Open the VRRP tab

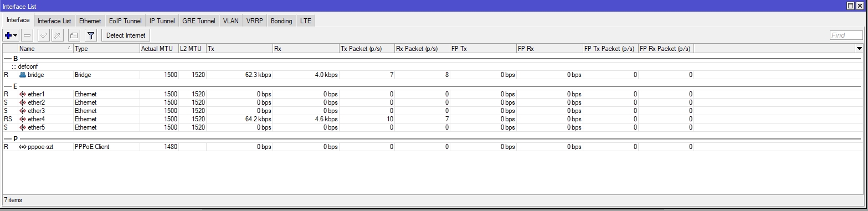click(255, 21)
